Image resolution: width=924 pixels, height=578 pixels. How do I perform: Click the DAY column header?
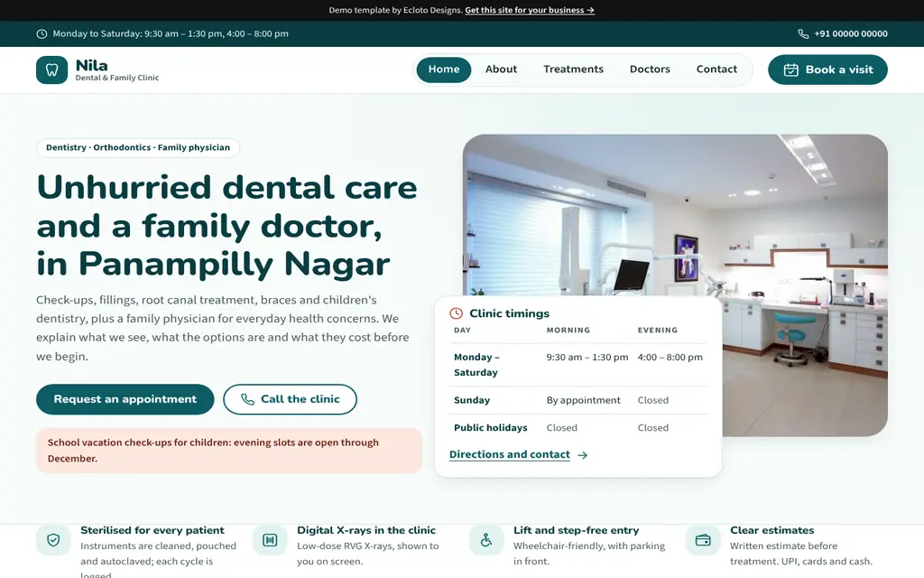pos(463,331)
